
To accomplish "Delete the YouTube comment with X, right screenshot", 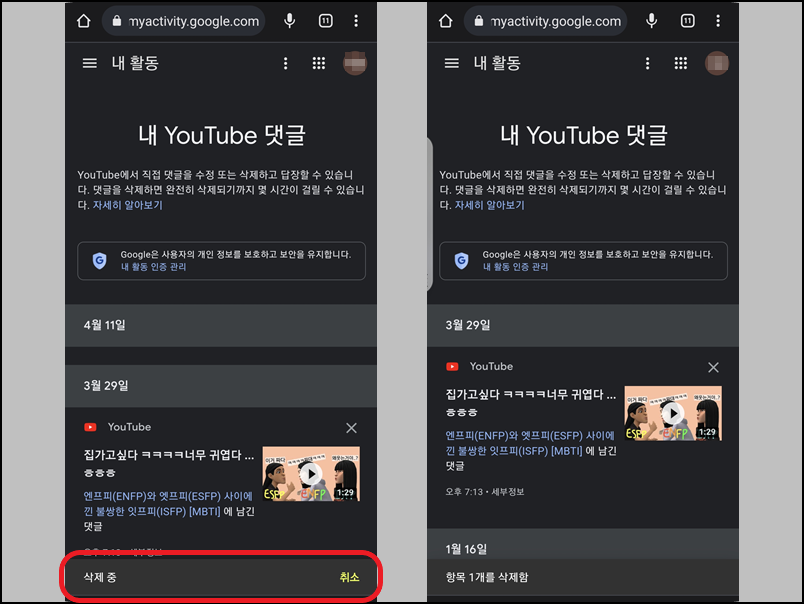I will (x=713, y=367).
